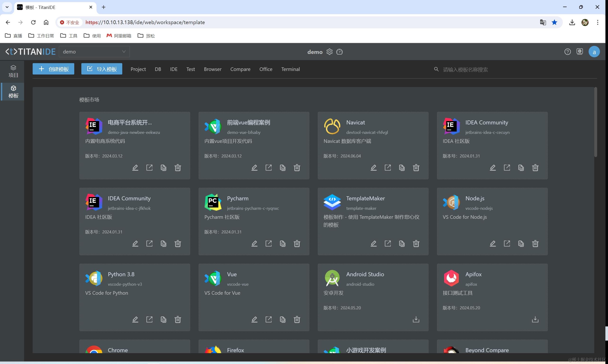
Task: Filter templates by IDE tab
Action: click(x=174, y=69)
